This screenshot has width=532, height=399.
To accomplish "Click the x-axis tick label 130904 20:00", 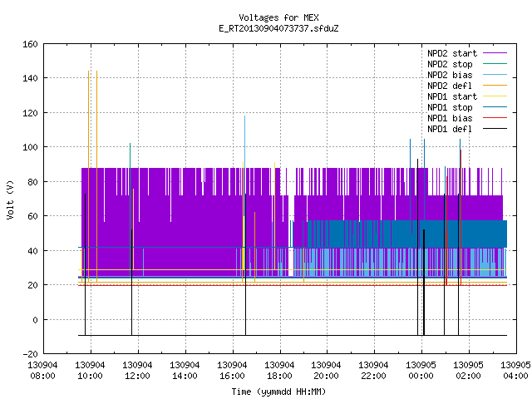I will (x=326, y=371).
